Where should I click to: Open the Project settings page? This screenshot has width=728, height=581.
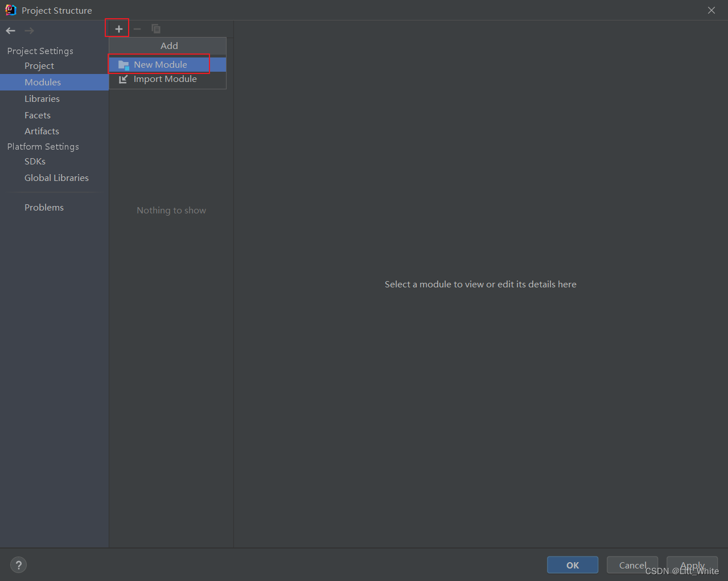pos(39,66)
